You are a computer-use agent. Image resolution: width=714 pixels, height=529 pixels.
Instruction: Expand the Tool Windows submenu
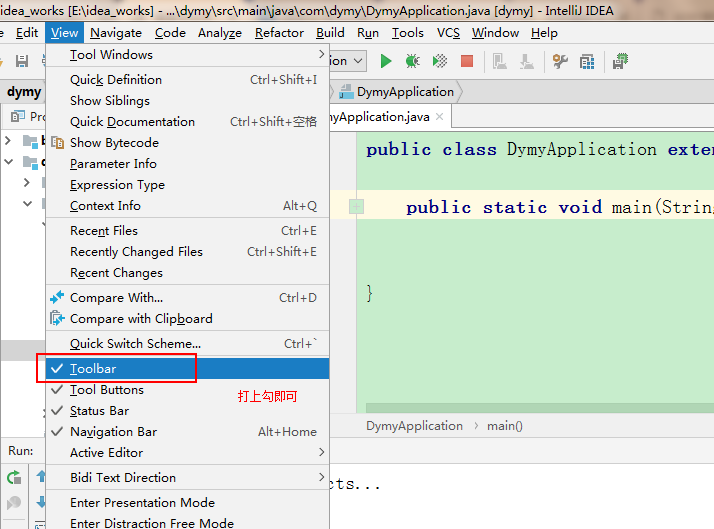(188, 55)
